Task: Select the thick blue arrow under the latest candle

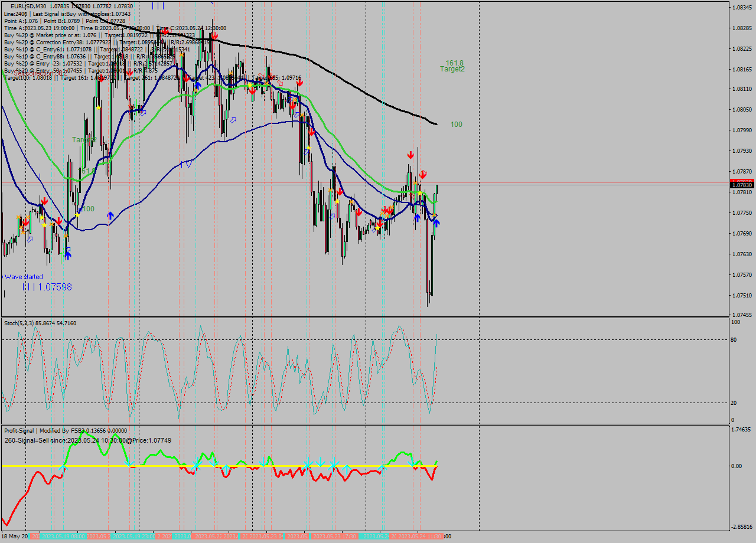Action: (436, 223)
